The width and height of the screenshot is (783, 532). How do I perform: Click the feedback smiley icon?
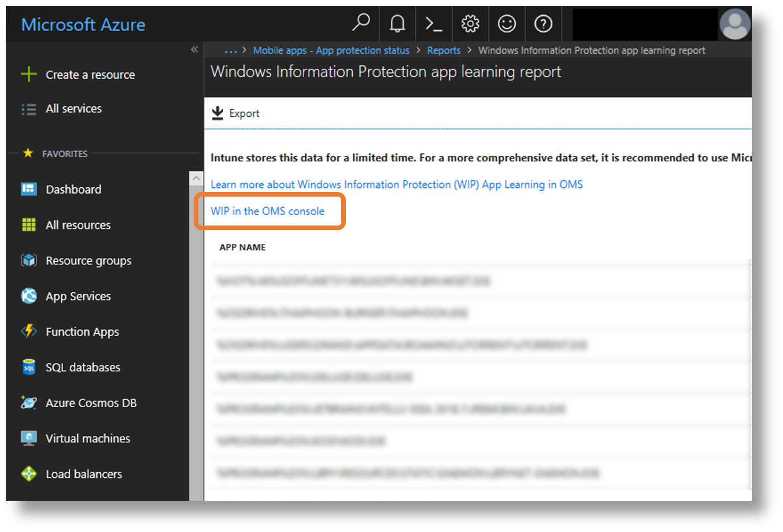tap(507, 24)
